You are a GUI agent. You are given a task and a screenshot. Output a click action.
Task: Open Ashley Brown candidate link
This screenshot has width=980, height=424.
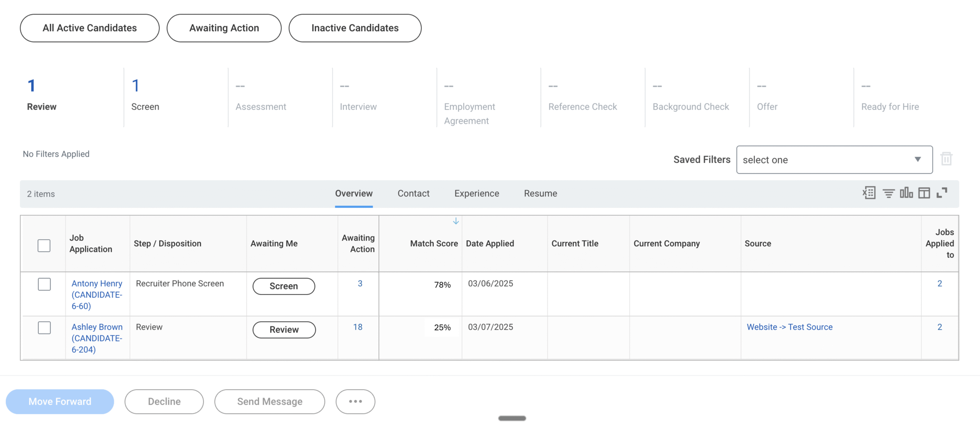pyautogui.click(x=97, y=338)
